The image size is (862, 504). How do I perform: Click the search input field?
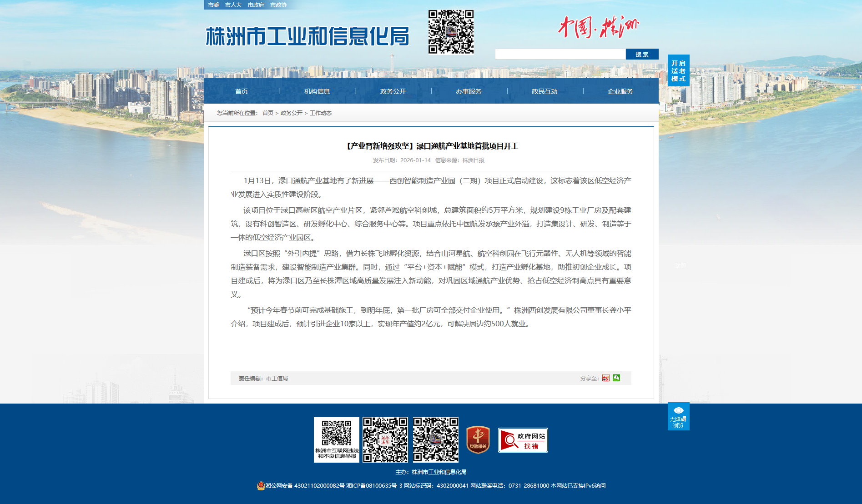pyautogui.click(x=560, y=55)
